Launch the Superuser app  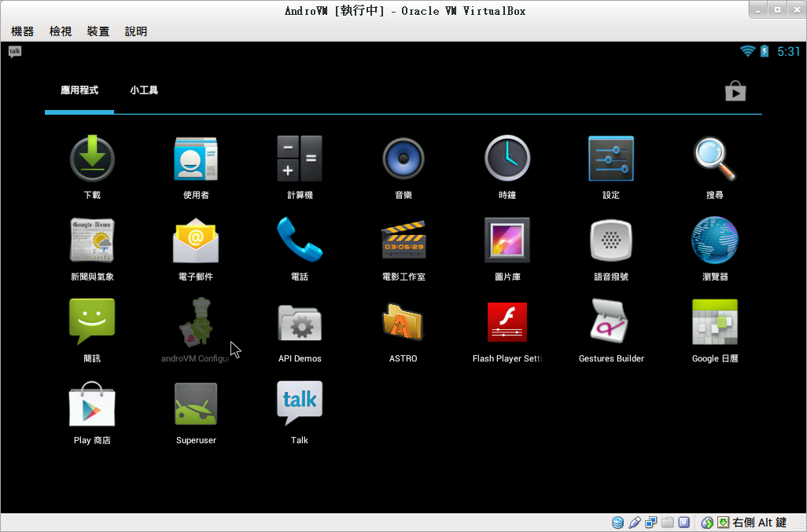point(196,413)
